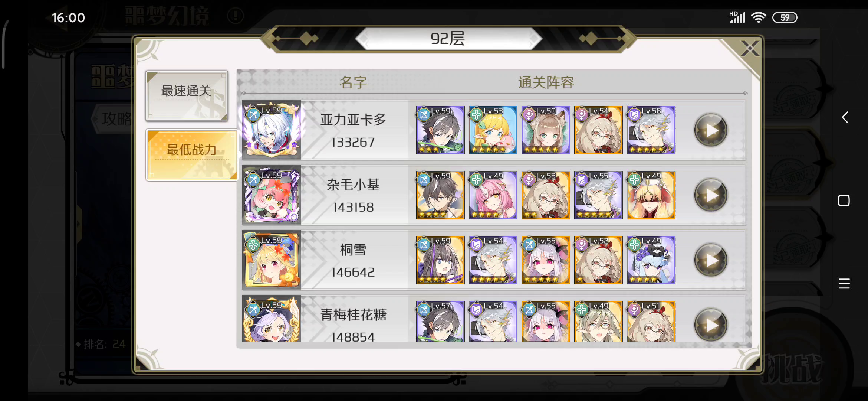The image size is (868, 401).
Task: Tap the Lv.49 blindfolded blonde hero in second row
Action: [x=651, y=195]
